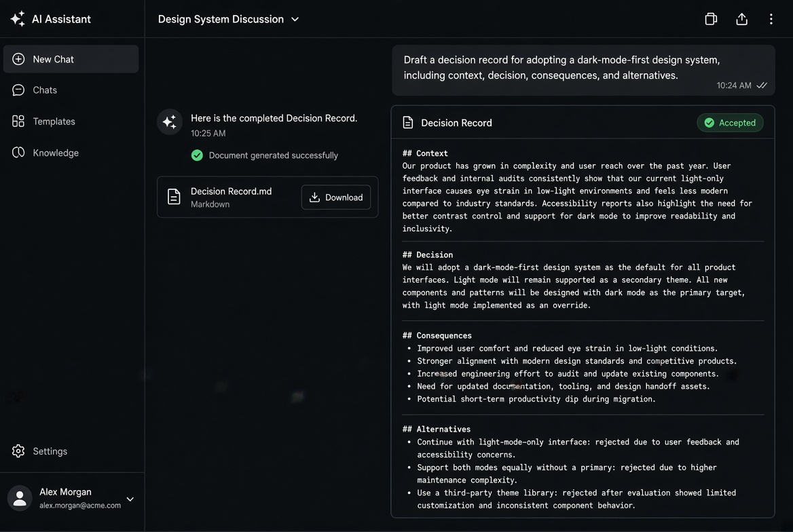Image resolution: width=793 pixels, height=532 pixels.
Task: Click the bullet starting 'Use a third-party theme library'
Action: pyautogui.click(x=576, y=499)
